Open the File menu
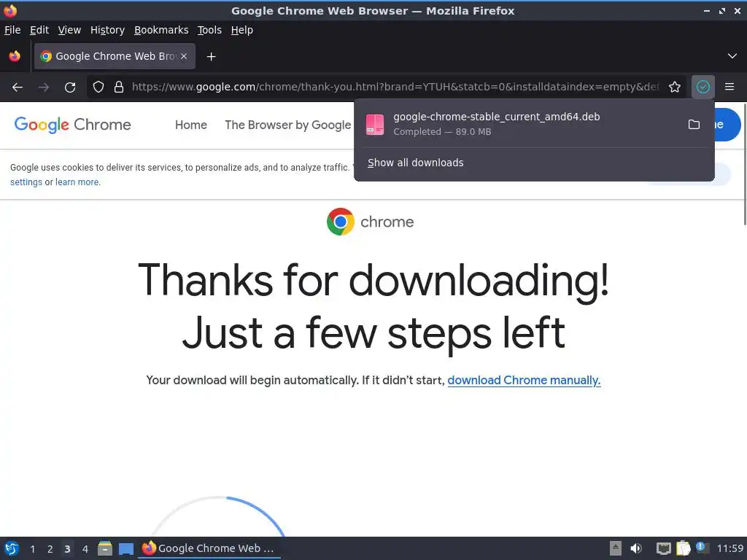The height and width of the screenshot is (560, 747). 12,30
